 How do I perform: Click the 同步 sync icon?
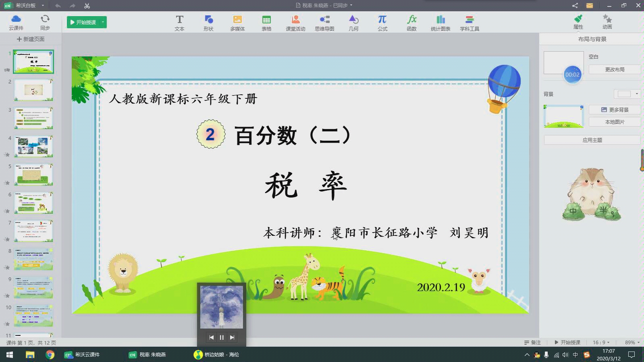pos(45,22)
